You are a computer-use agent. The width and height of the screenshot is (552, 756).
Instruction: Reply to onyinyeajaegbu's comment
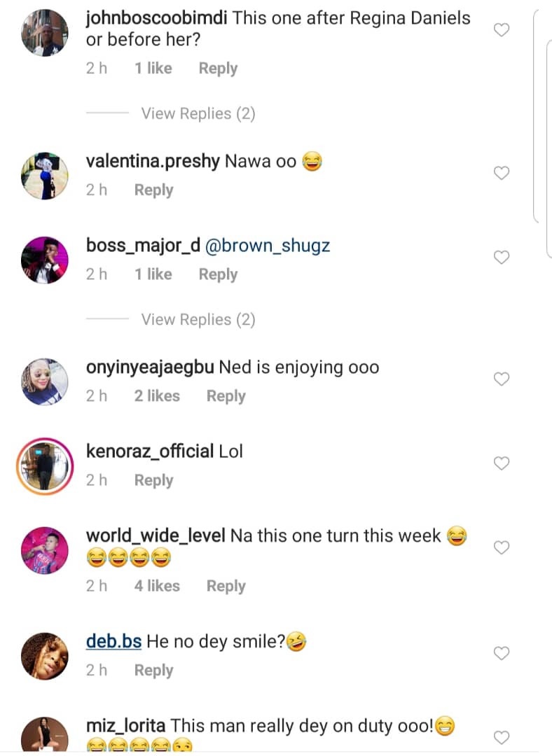tap(226, 396)
